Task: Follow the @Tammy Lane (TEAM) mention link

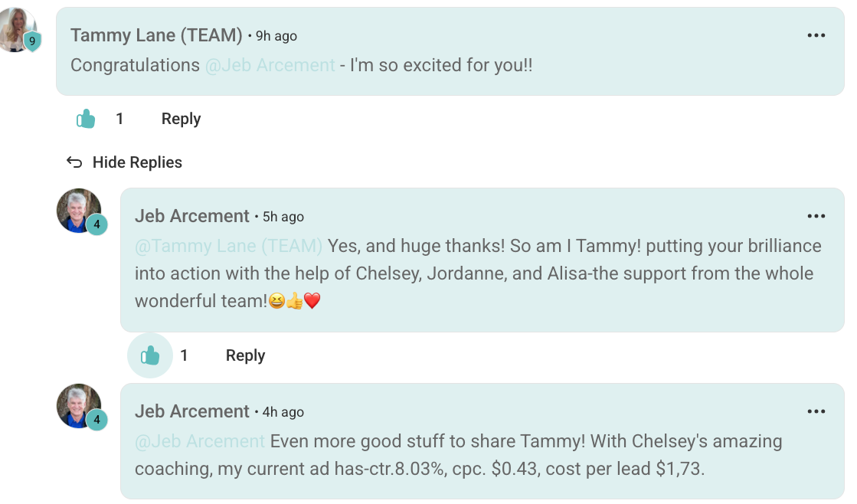Action: (228, 246)
